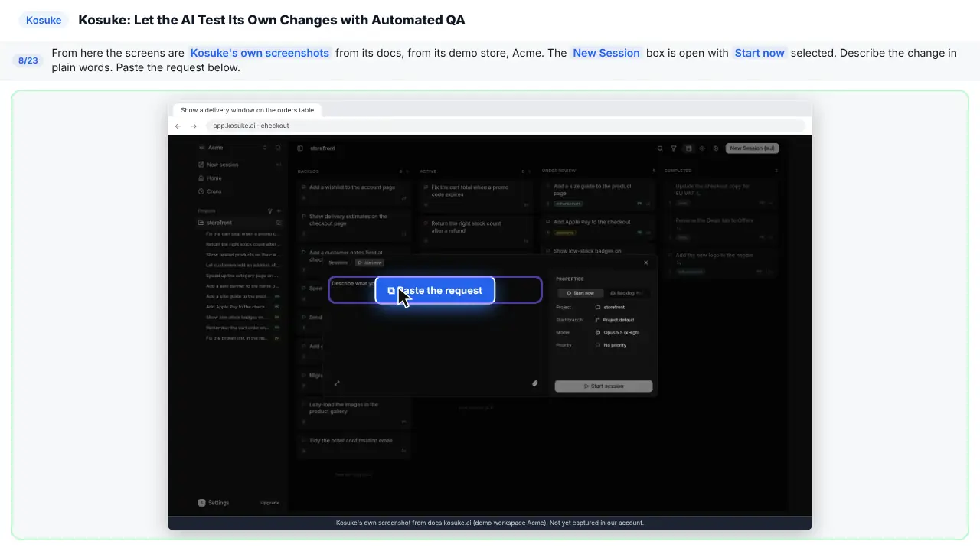This screenshot has height=551, width=980.
Task: Set the priority from No priority
Action: (x=611, y=345)
